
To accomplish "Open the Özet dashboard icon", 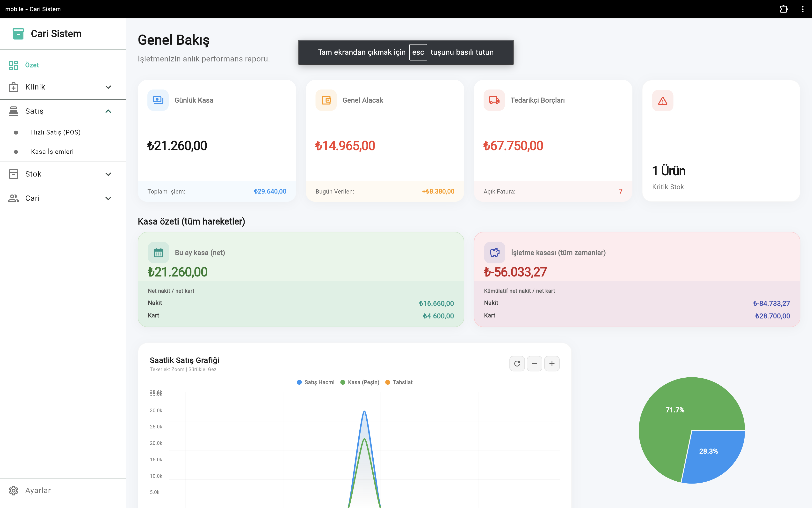I will [x=14, y=65].
